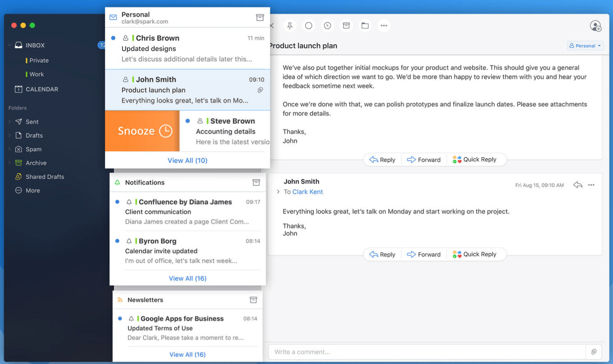
Task: Archive the Newsletters group via its archive icon
Action: (253, 300)
